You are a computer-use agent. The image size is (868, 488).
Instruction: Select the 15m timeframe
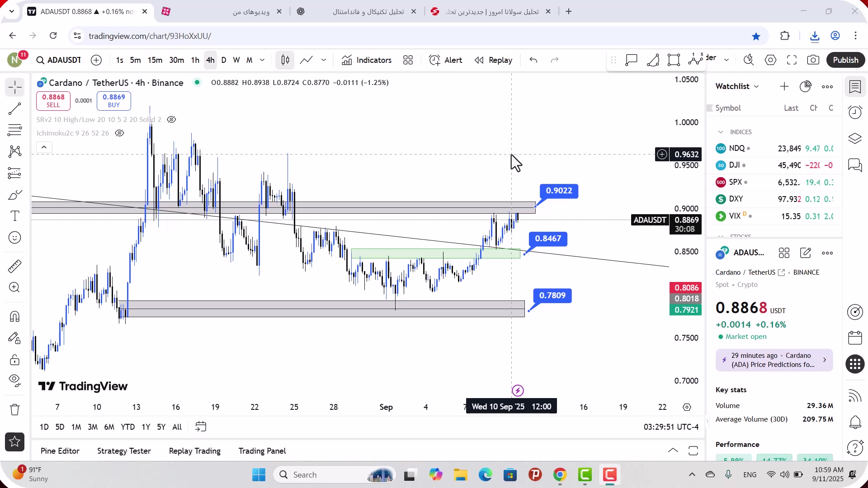(x=155, y=60)
